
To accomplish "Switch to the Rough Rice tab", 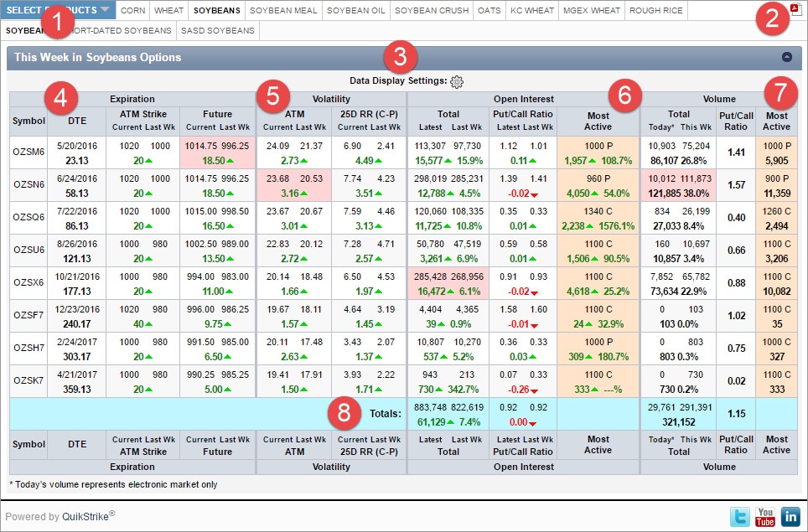I will tap(655, 11).
